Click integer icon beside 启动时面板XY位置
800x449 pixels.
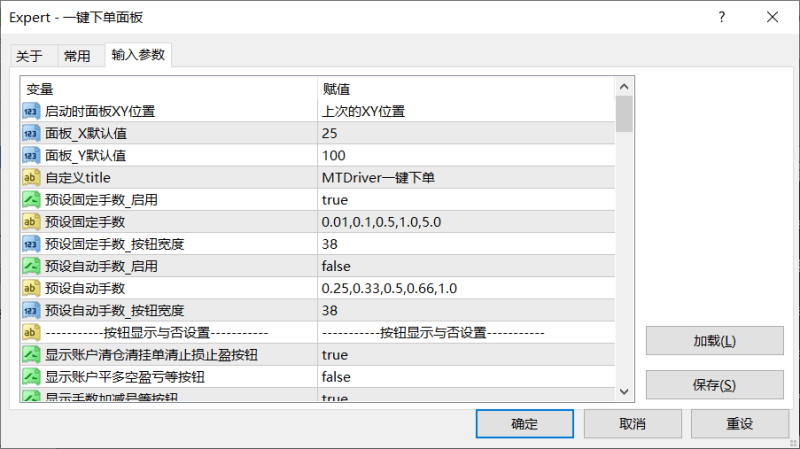31,111
